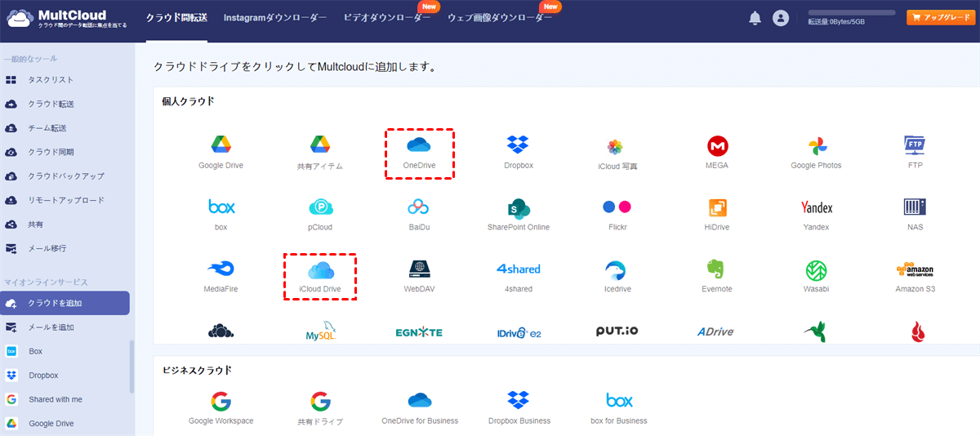Select クラウドを追加 sidebar button
The width and height of the screenshot is (980, 436).
[65, 303]
